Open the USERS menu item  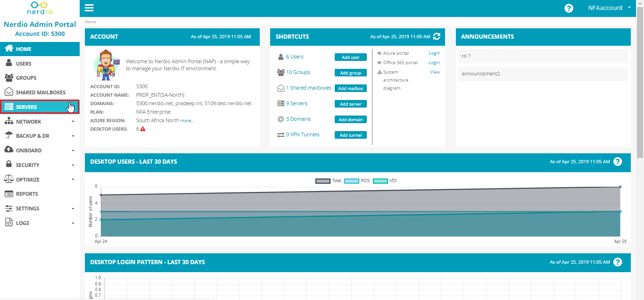pyautogui.click(x=40, y=63)
